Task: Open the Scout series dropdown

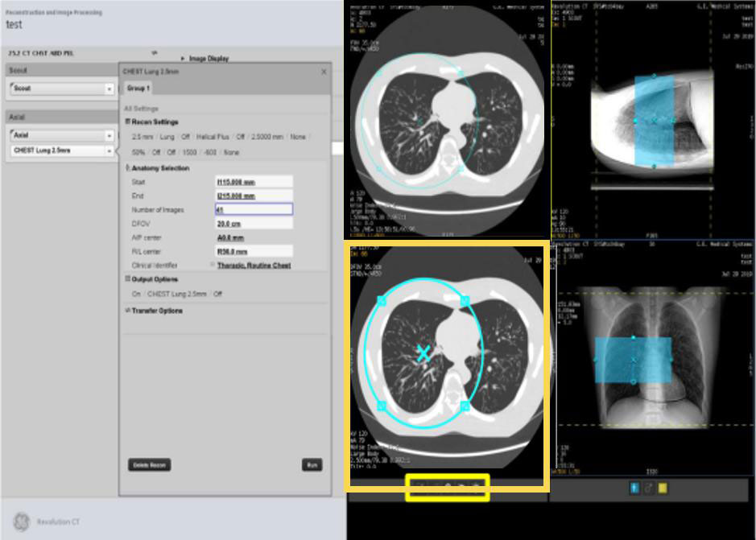Action: [x=109, y=89]
